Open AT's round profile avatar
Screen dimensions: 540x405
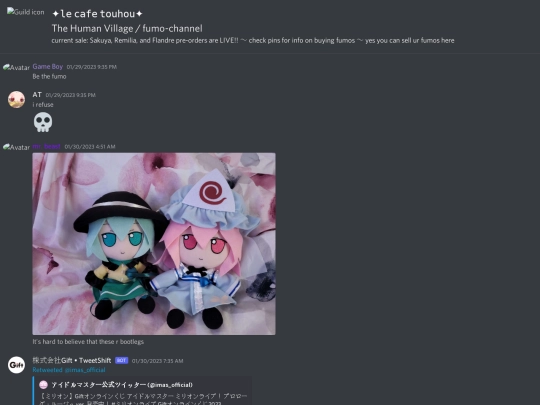pos(17,100)
